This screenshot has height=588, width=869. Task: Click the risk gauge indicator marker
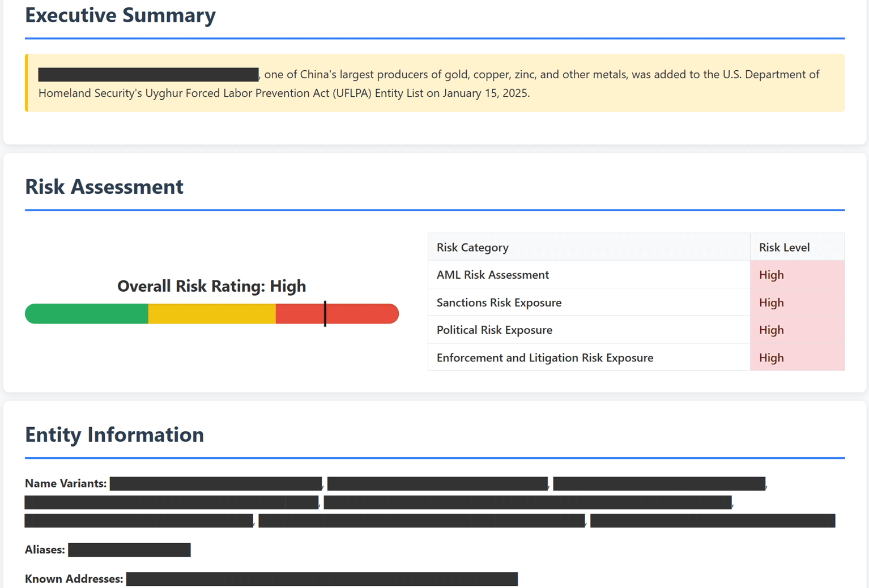[x=325, y=313]
